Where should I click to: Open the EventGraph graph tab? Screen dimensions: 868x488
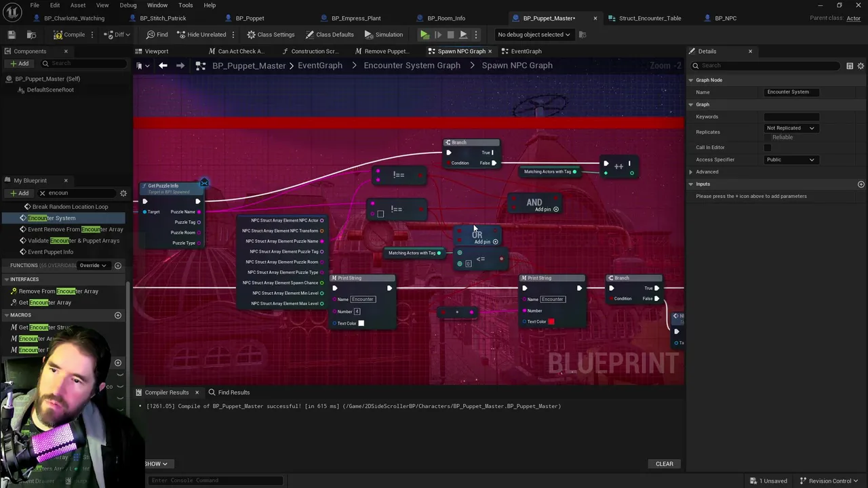[526, 51]
